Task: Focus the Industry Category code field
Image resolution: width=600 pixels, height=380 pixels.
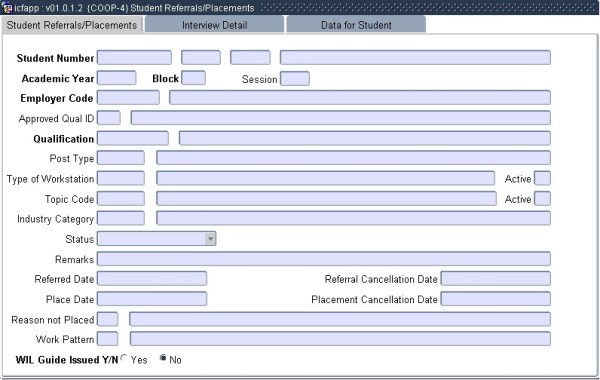Action: 121,219
